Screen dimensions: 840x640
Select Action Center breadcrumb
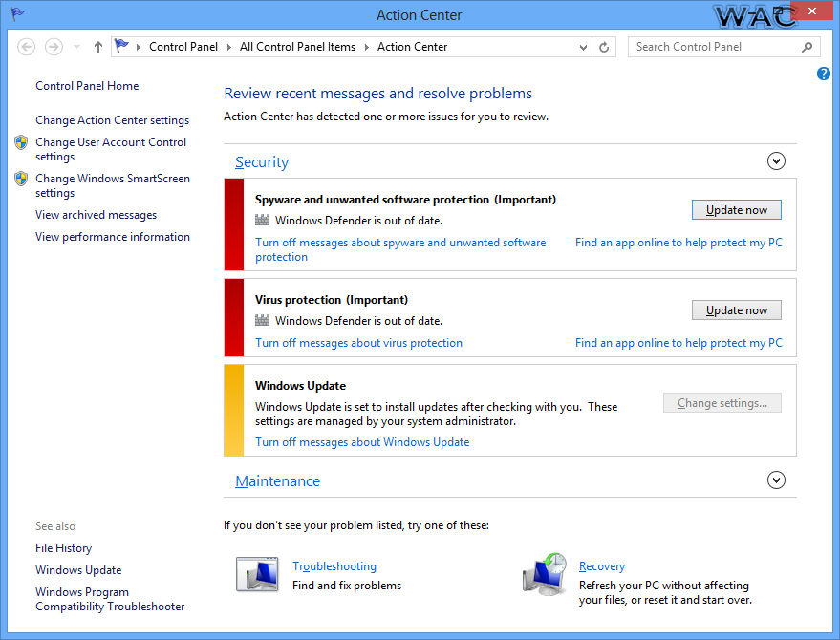click(412, 47)
